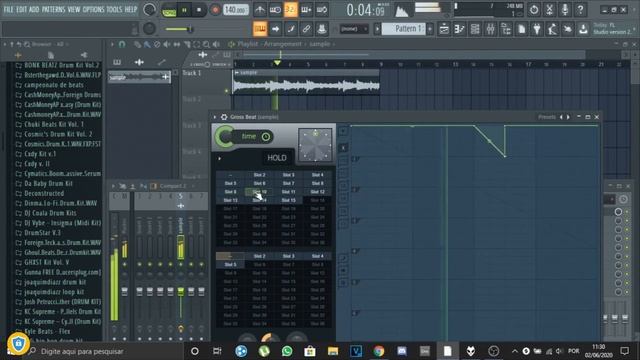Click the stamp icon in toolbar
Image resolution: width=640 pixels, height=360 pixels.
[x=322, y=29]
